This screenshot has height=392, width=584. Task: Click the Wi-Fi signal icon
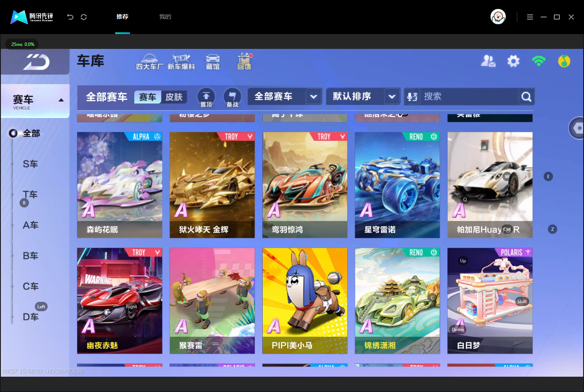click(539, 61)
